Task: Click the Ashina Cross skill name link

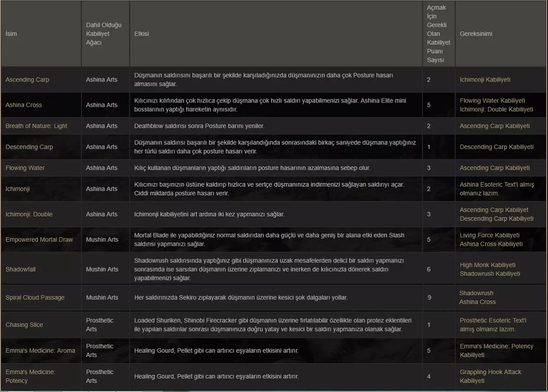Action: pos(24,105)
